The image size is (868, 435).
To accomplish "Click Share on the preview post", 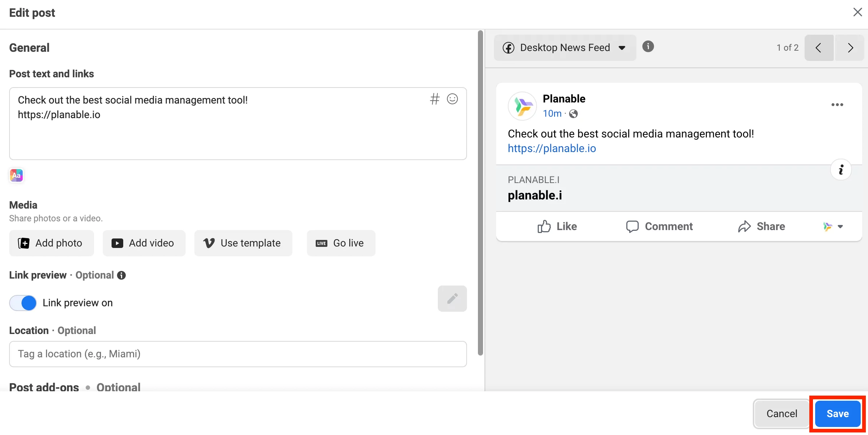I will (x=761, y=226).
